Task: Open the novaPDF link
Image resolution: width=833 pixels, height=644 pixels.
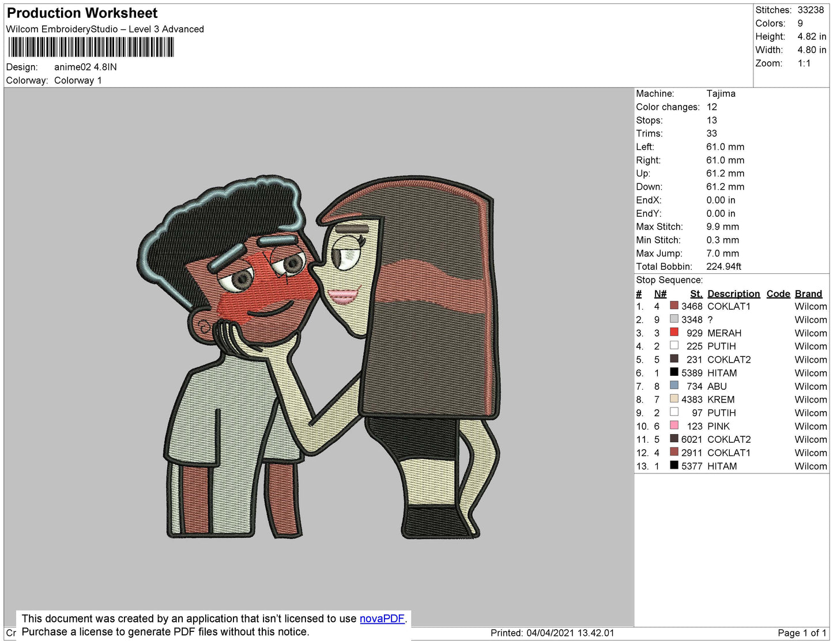Action: tap(382, 619)
